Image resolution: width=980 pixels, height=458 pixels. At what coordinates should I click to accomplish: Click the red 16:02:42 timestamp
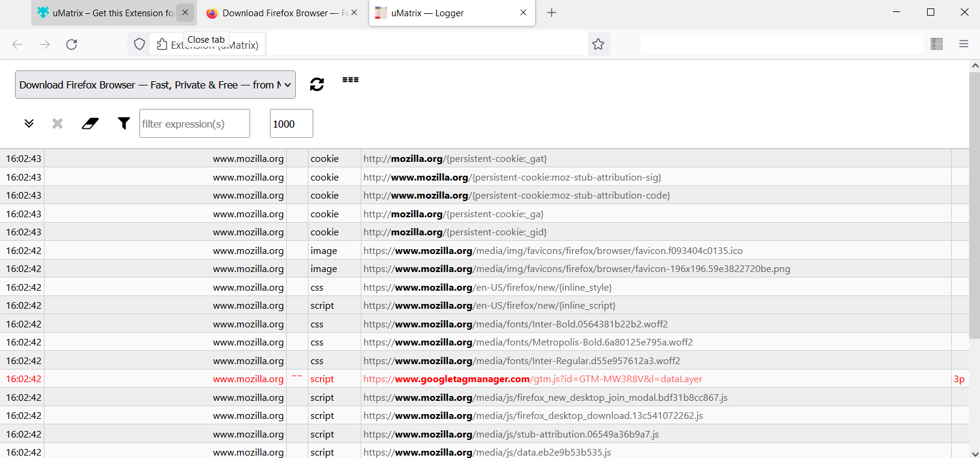pos(23,379)
